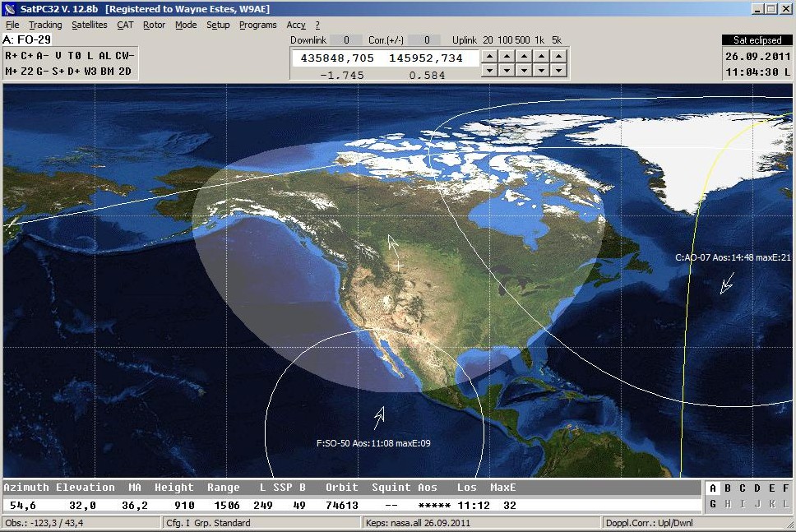Screen dimensions: 796x532
Task: Toggle the C+ CAT control
Action: pyautogui.click(x=26, y=55)
